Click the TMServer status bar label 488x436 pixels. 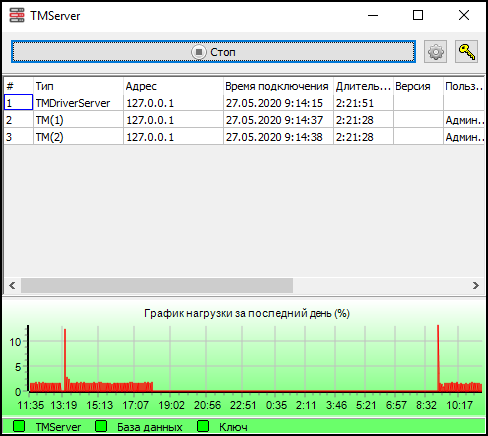tap(58, 427)
